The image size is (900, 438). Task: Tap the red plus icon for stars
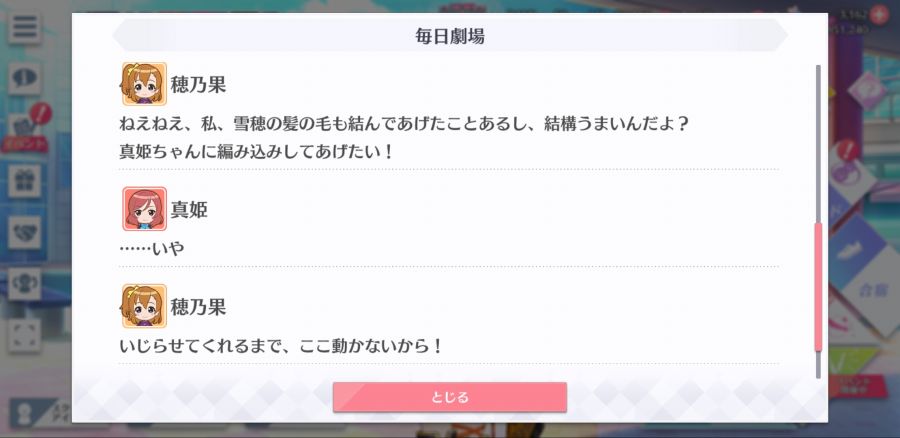878,14
